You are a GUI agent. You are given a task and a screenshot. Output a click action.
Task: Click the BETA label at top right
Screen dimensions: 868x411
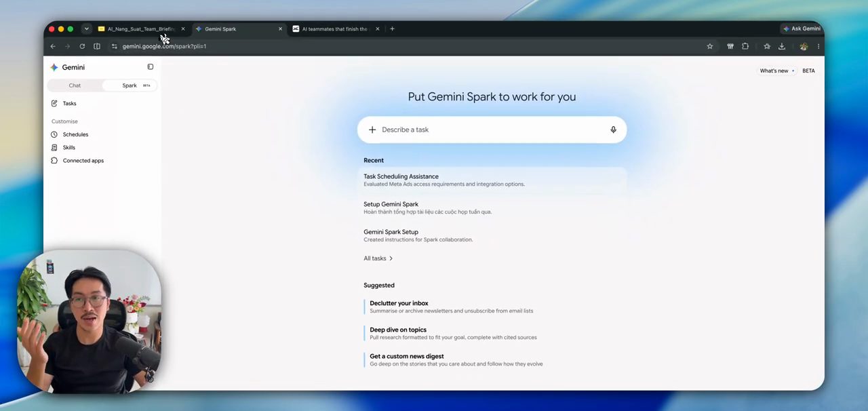[x=808, y=71]
